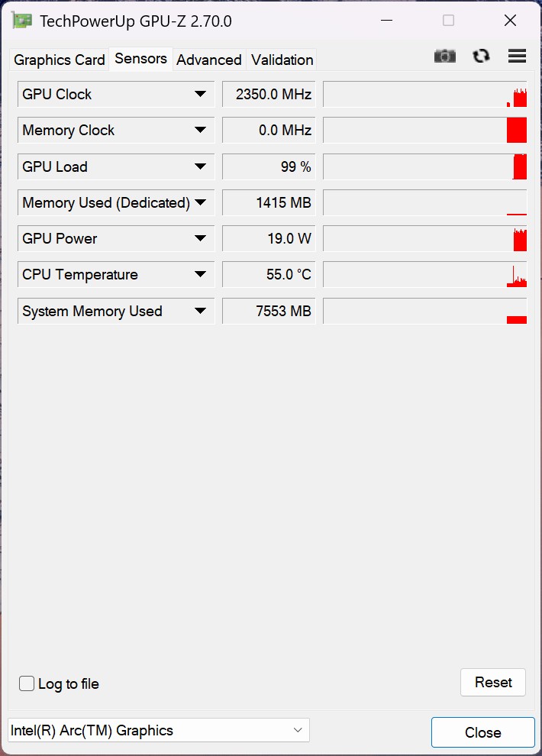
Task: Go to the Validation tab
Action: 282,60
